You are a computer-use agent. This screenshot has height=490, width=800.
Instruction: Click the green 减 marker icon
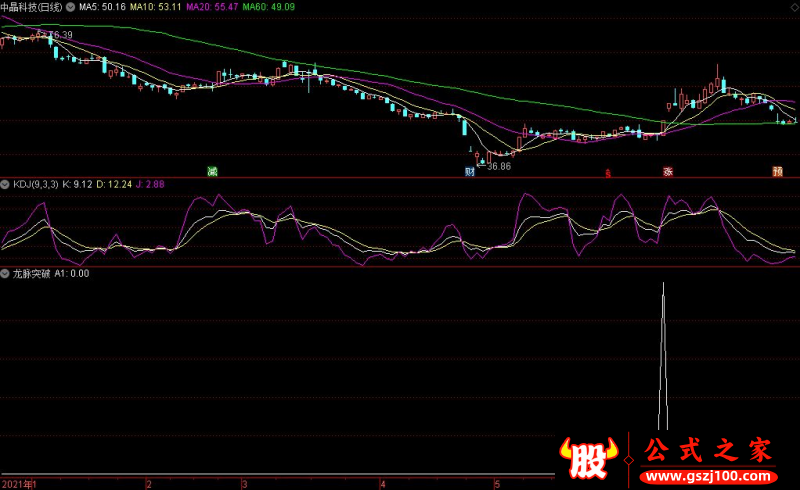click(x=213, y=172)
